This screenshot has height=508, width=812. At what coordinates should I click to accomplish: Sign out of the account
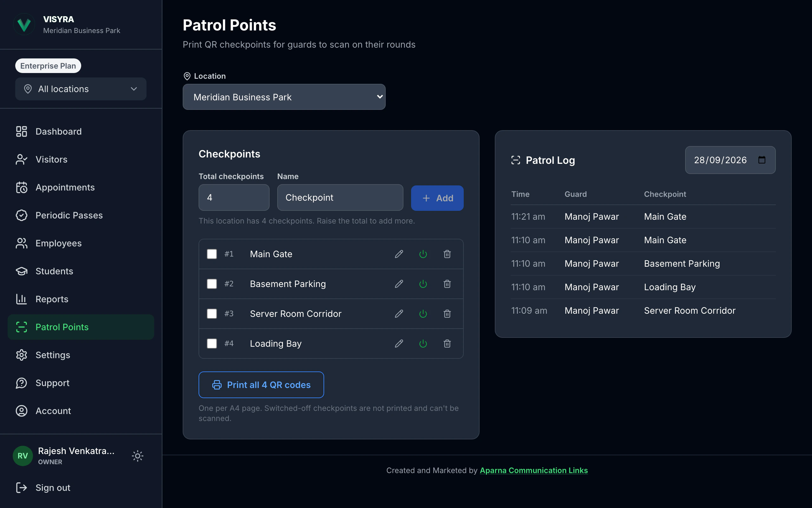coord(81,488)
